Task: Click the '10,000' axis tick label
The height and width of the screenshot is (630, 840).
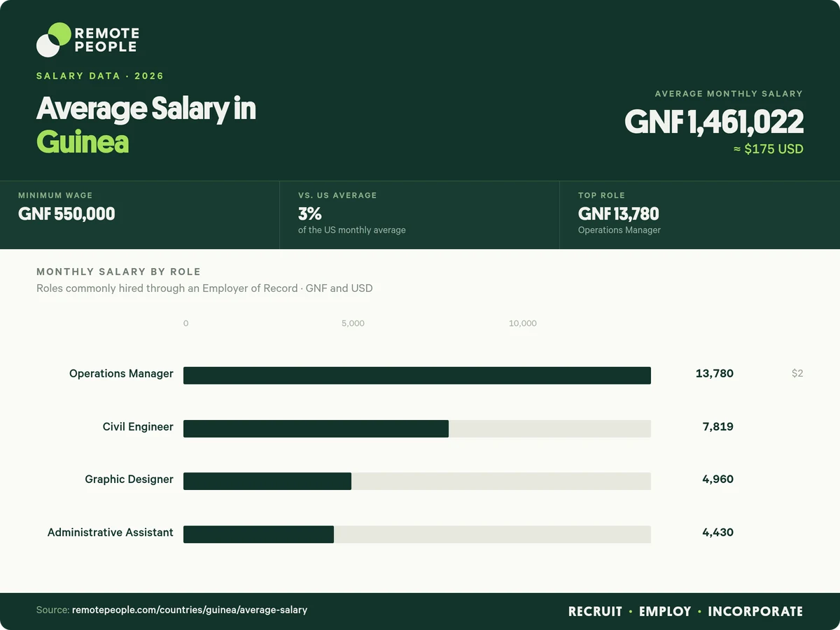Action: click(523, 323)
